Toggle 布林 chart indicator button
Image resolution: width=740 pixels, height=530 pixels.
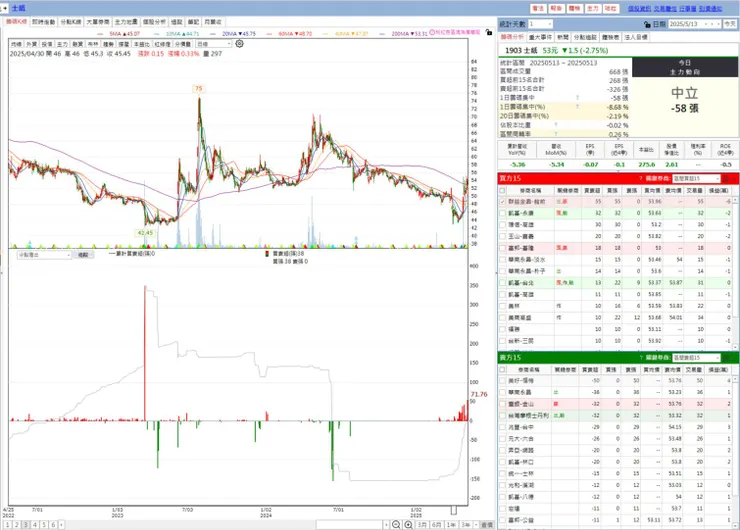coord(93,44)
